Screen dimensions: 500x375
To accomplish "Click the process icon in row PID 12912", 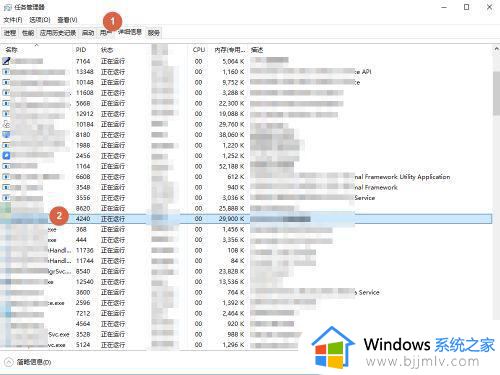I will point(6,114).
